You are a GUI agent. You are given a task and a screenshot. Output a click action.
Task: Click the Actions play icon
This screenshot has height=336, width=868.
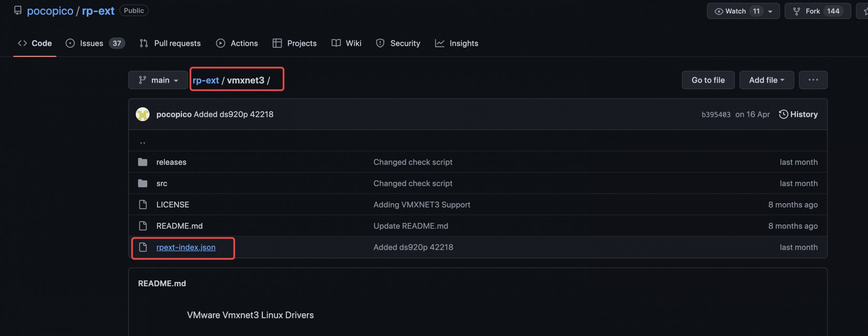click(220, 43)
